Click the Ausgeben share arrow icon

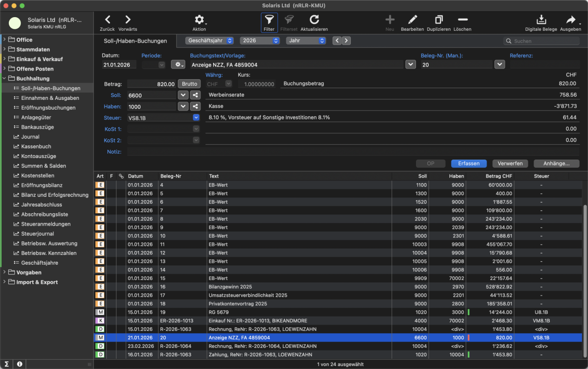pos(570,20)
